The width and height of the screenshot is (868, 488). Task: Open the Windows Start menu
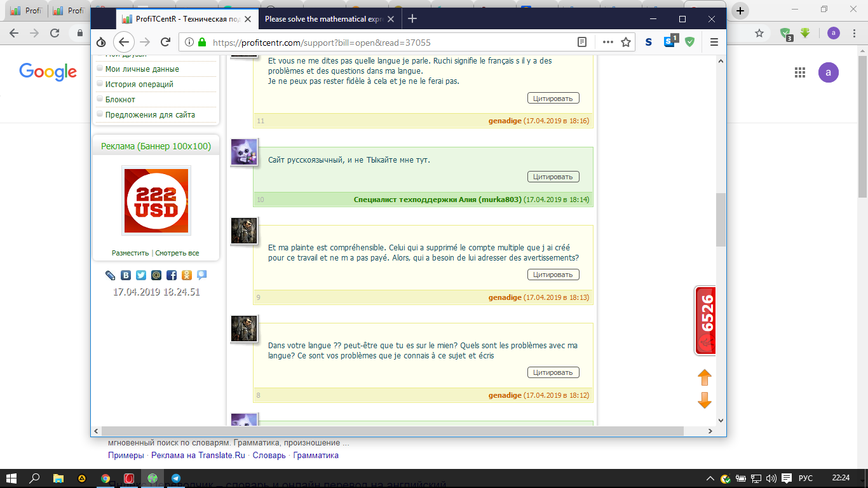coord(11,478)
